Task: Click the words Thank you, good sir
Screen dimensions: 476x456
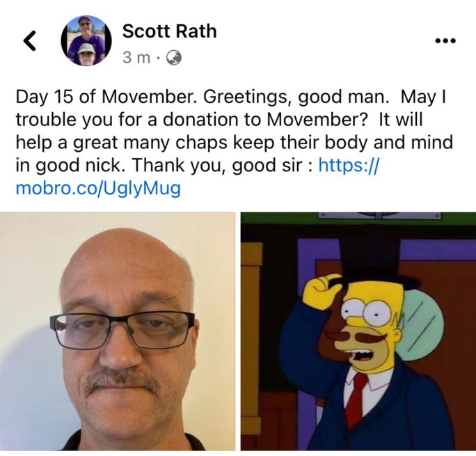Action: tap(218, 165)
